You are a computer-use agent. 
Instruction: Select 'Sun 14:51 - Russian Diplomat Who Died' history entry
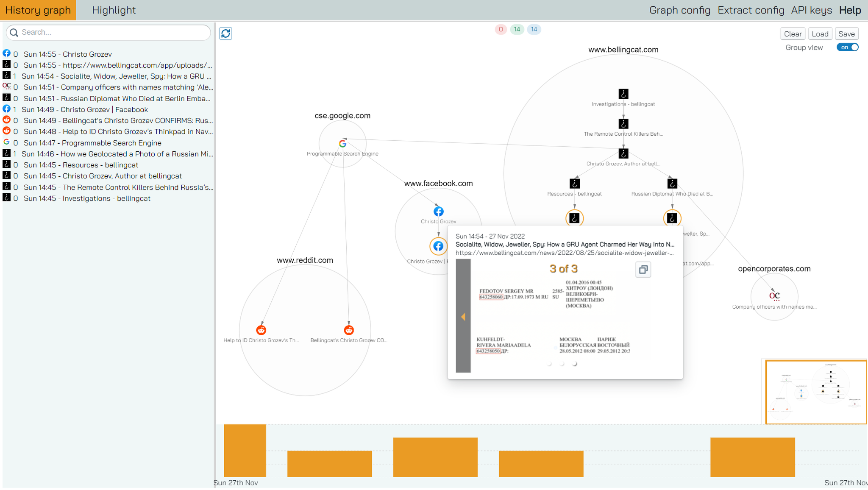(108, 98)
